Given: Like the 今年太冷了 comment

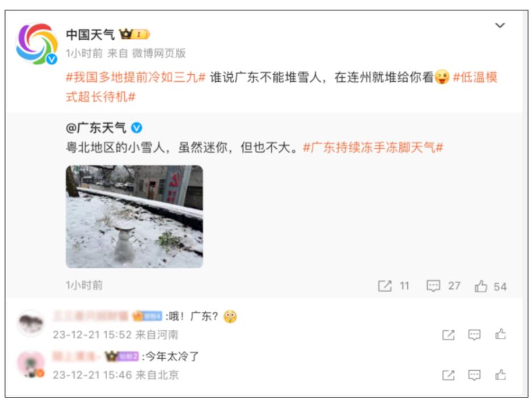Looking at the screenshot, I should (500, 375).
